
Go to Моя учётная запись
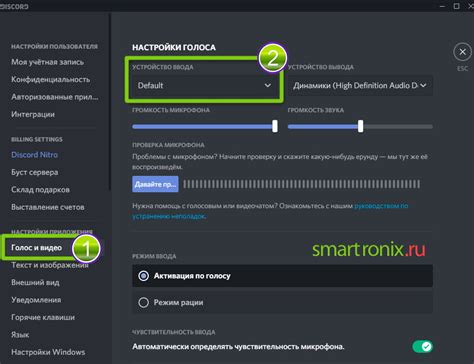point(48,62)
